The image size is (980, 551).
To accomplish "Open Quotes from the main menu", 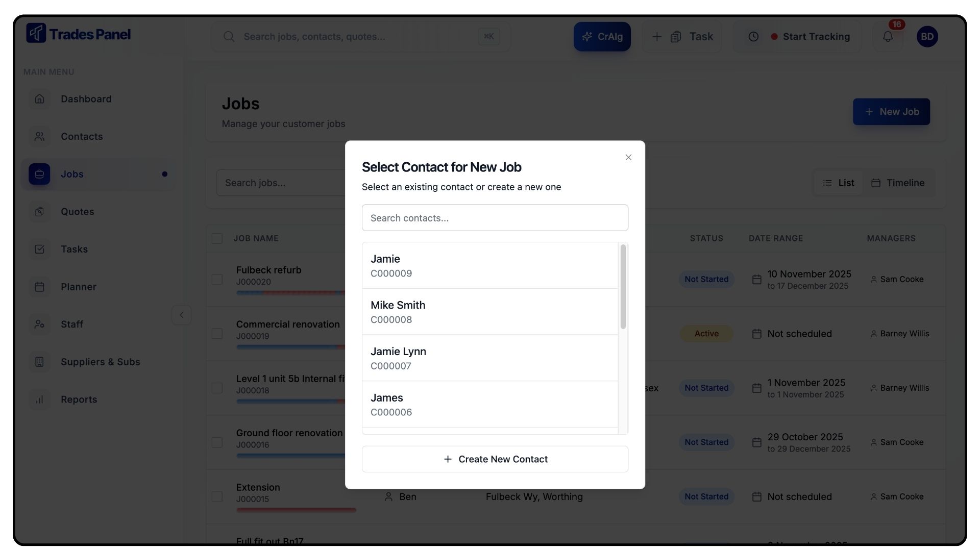I will 77,212.
